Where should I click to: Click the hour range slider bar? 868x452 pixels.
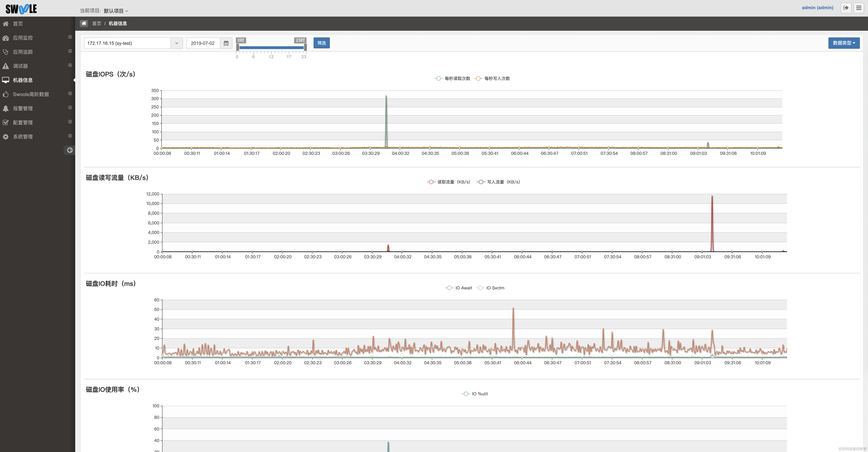coord(271,47)
